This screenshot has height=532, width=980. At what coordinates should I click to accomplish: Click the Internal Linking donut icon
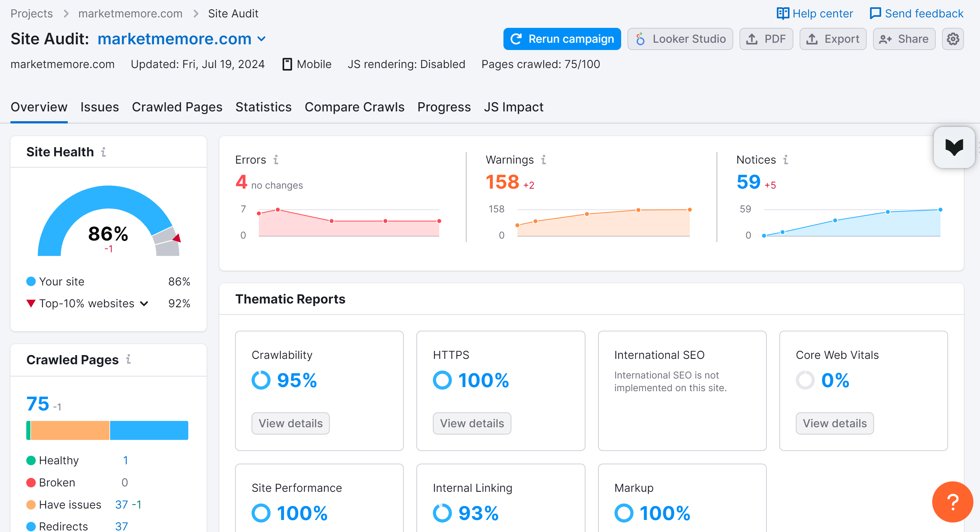pyautogui.click(x=442, y=513)
